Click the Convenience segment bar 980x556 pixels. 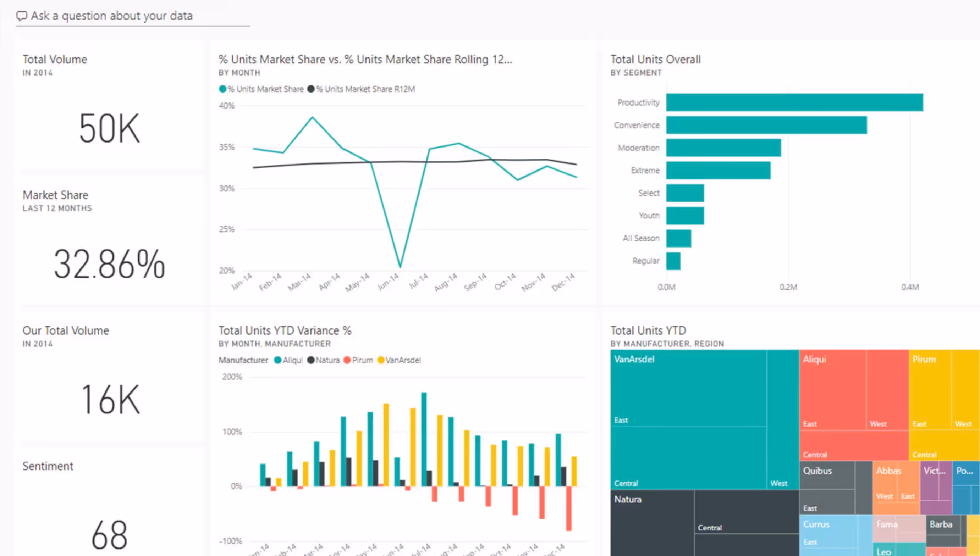[766, 125]
